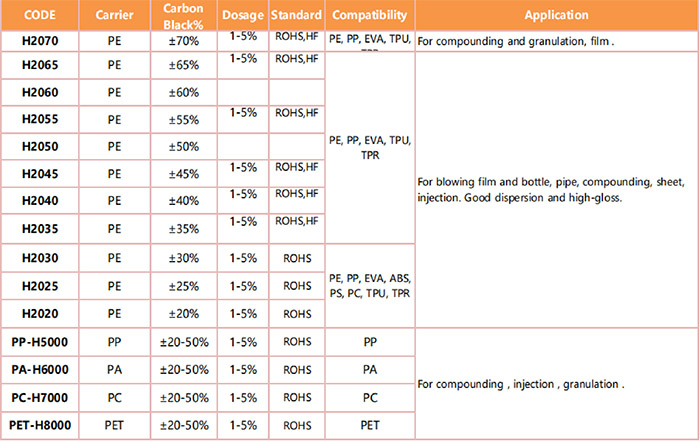Viewport: 700px width, 441px height.
Task: Click the PP carrier cell
Action: pyautogui.click(x=114, y=342)
